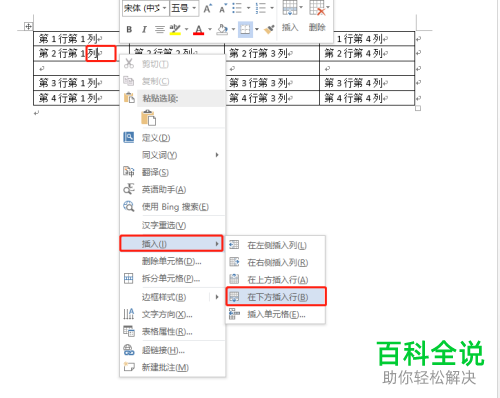Click the bullets list icon
The width and height of the screenshot is (500, 398).
(237, 8)
